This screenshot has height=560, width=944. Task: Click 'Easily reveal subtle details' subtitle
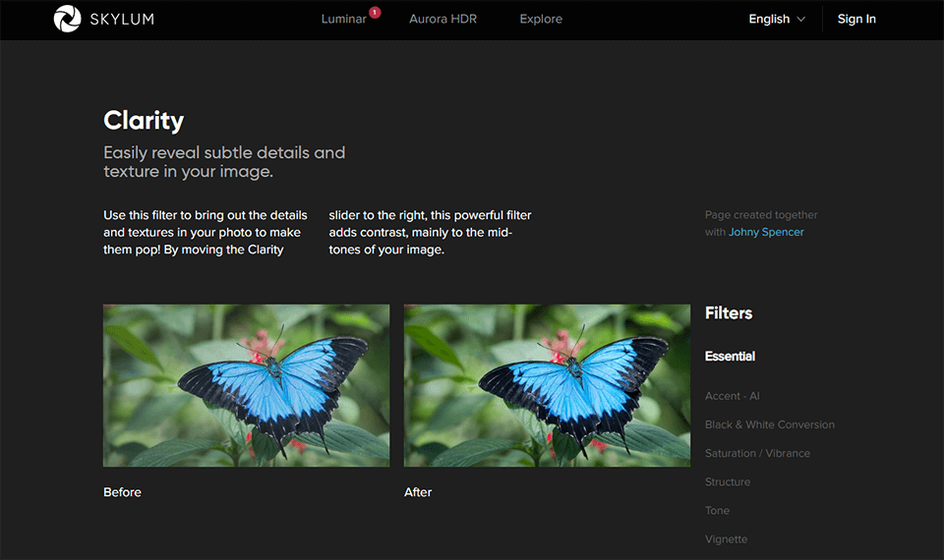tap(224, 162)
